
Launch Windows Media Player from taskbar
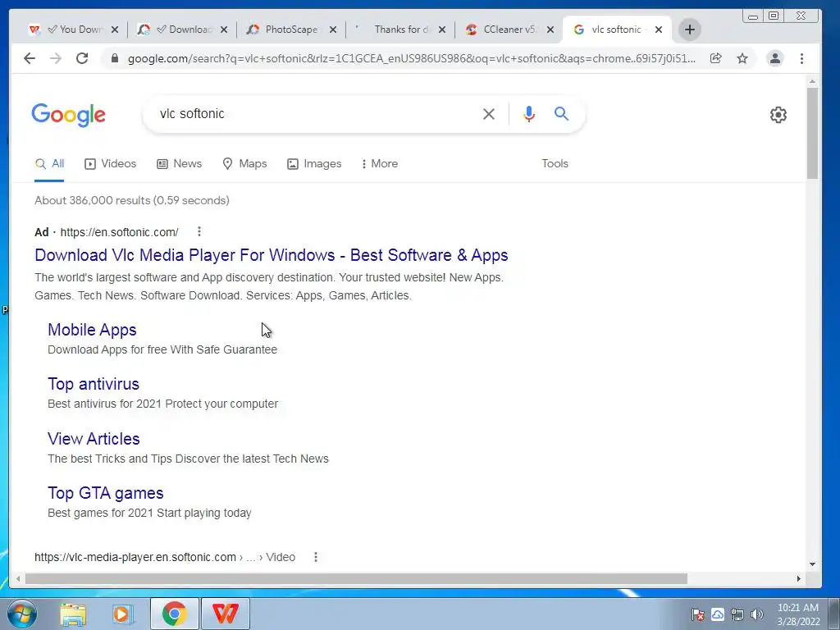(x=123, y=614)
